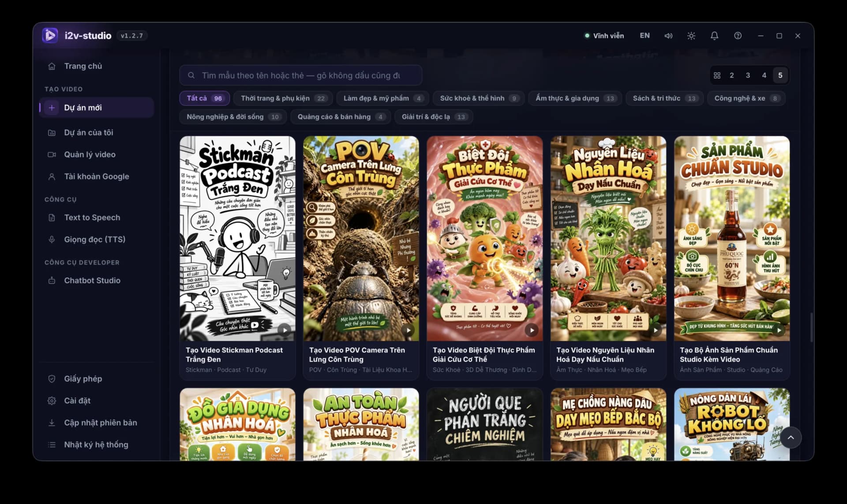Screen dimensions: 847x504
Task: Focus the template search field
Action: click(x=300, y=75)
